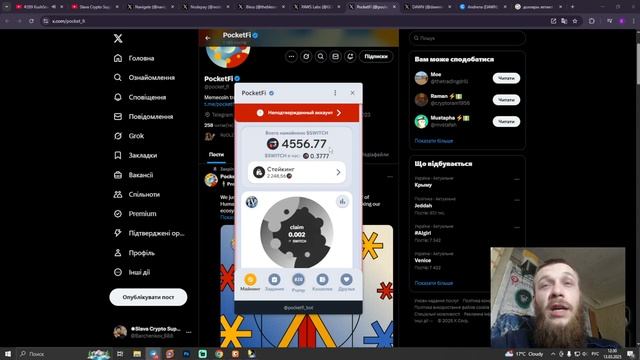Claim 0.002 SWITCH in the mining circle

[x=297, y=233]
